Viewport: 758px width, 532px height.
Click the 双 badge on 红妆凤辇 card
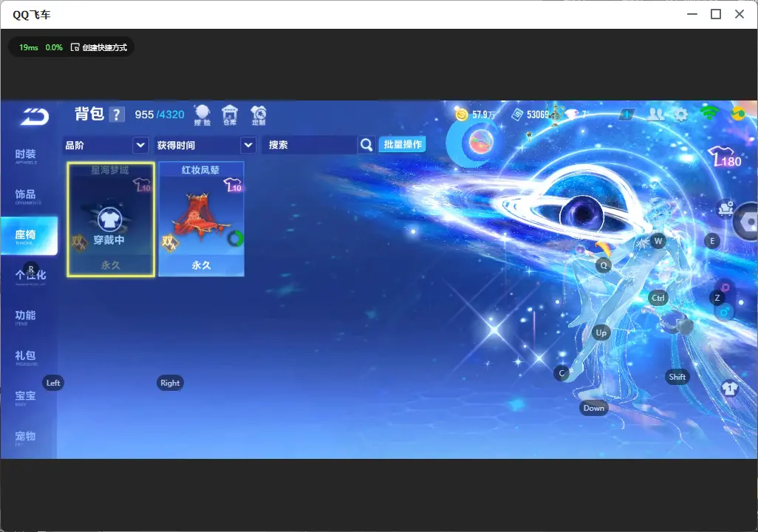[169, 242]
